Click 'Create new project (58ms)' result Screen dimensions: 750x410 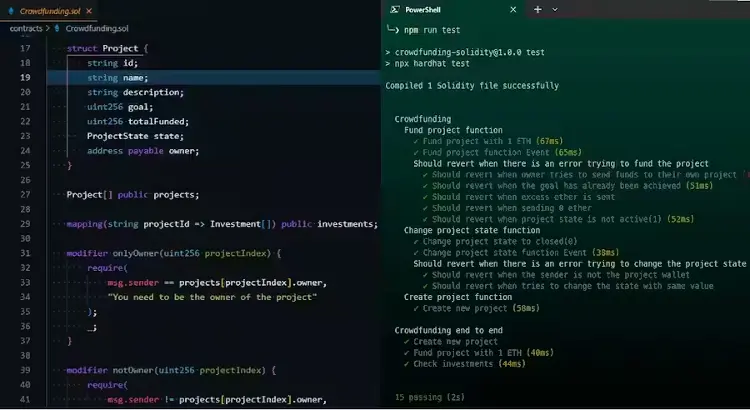coord(476,309)
